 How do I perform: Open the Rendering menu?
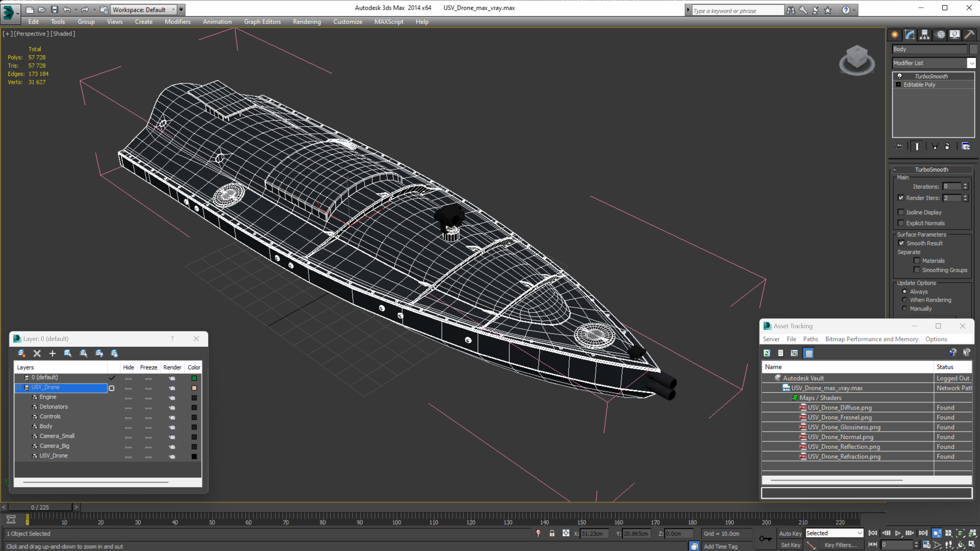point(307,22)
